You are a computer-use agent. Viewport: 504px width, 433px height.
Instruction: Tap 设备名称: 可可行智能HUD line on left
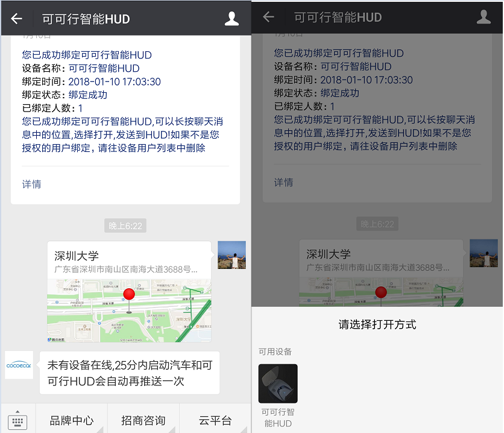point(81,68)
